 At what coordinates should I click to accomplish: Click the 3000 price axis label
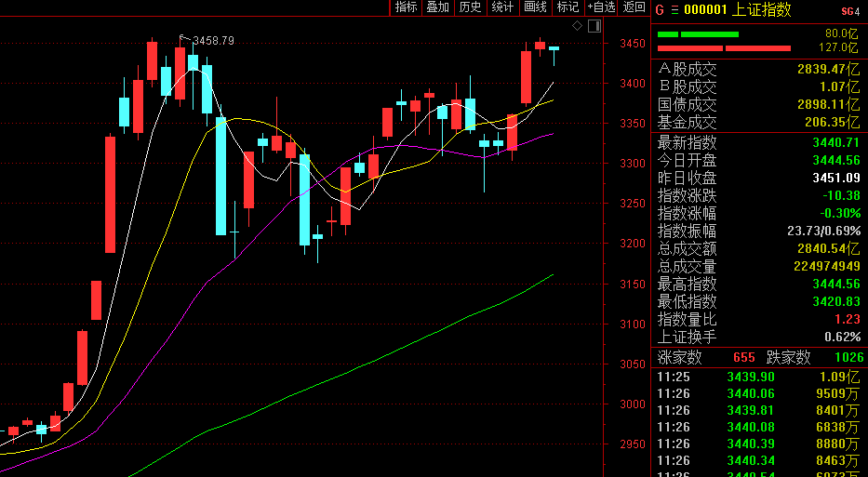tap(633, 404)
